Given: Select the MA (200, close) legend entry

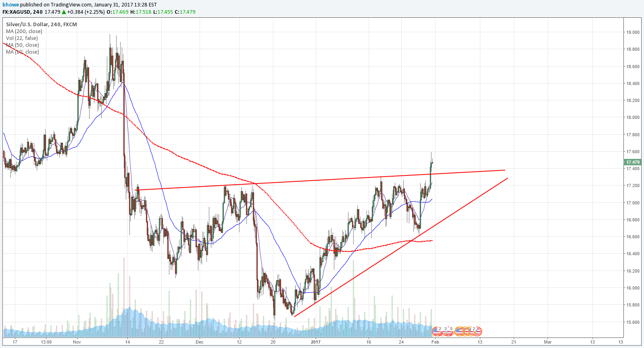Looking at the screenshot, I should 24,31.
